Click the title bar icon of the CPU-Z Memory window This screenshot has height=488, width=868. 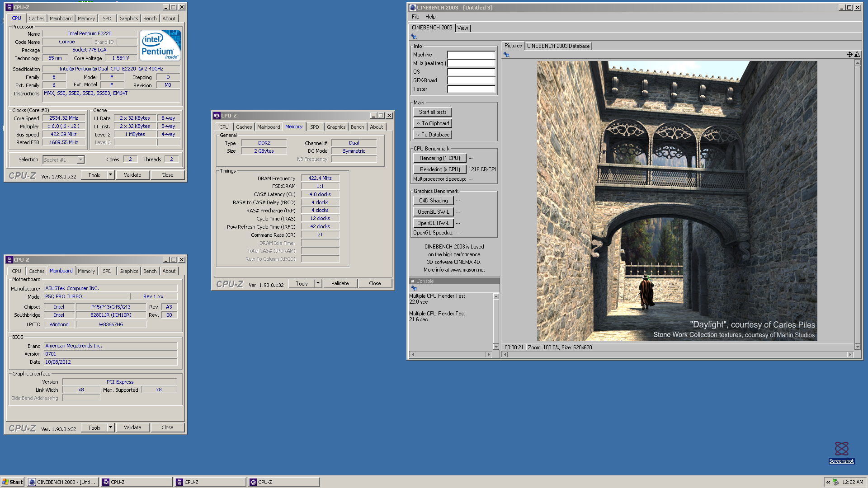point(217,116)
